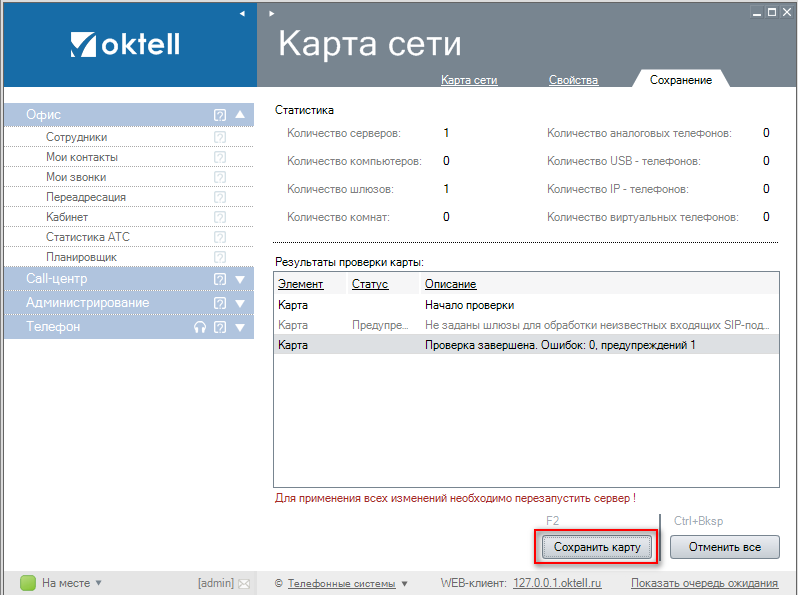The image size is (798, 595).
Task: Click the help icon next to Офис
Action: tap(220, 115)
